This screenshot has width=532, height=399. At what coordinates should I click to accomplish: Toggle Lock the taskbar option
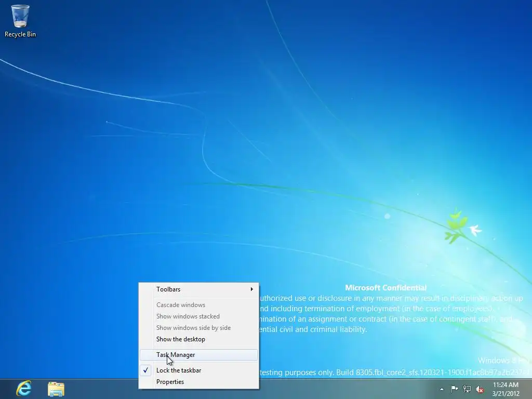(198, 370)
